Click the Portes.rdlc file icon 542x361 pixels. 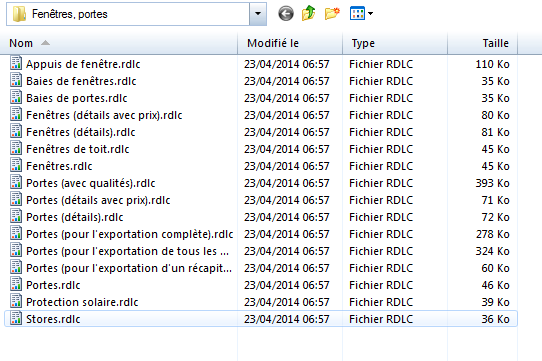[x=16, y=284]
